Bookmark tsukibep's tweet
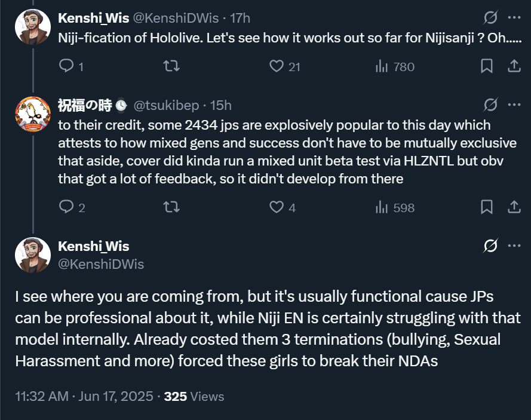 point(487,207)
